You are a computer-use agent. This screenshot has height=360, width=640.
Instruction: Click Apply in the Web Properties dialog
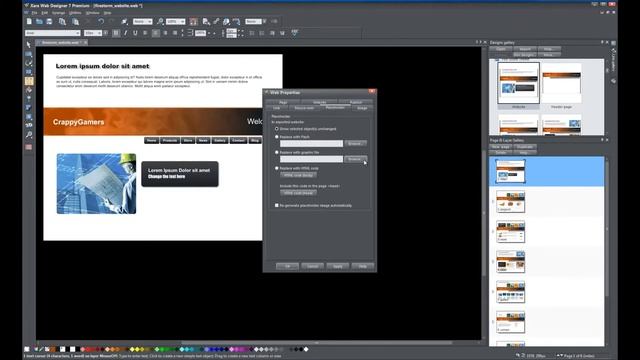[338, 266]
